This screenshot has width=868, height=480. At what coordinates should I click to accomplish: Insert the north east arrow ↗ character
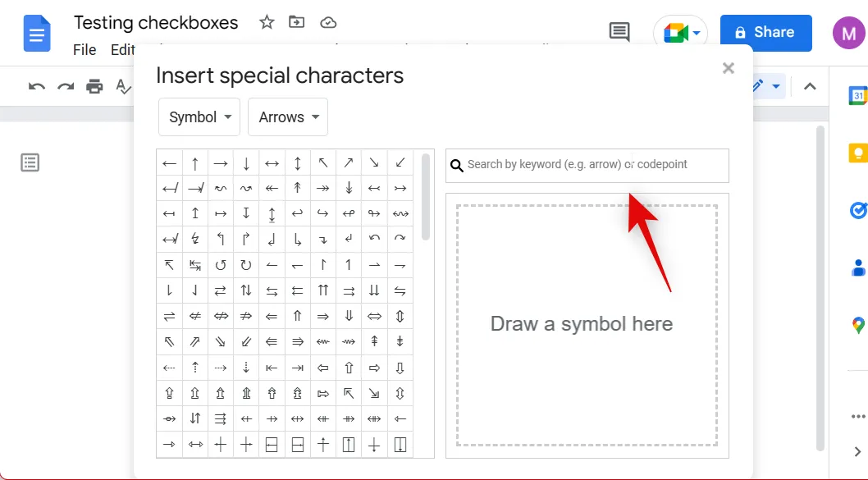[x=349, y=162]
